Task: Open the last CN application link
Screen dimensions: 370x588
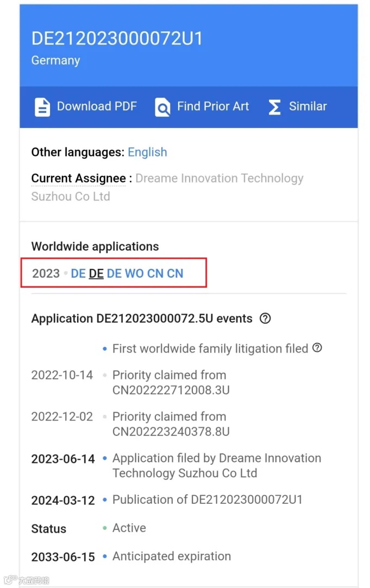Action: 175,274
